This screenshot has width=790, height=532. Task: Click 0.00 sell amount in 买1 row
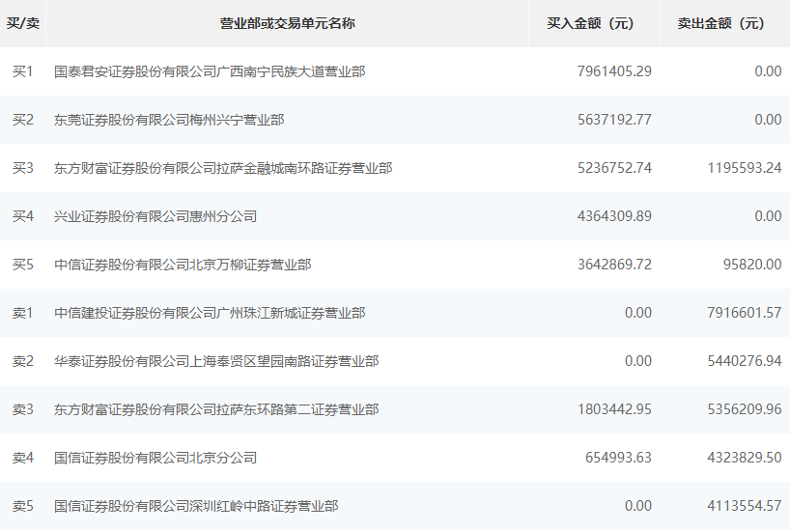768,71
